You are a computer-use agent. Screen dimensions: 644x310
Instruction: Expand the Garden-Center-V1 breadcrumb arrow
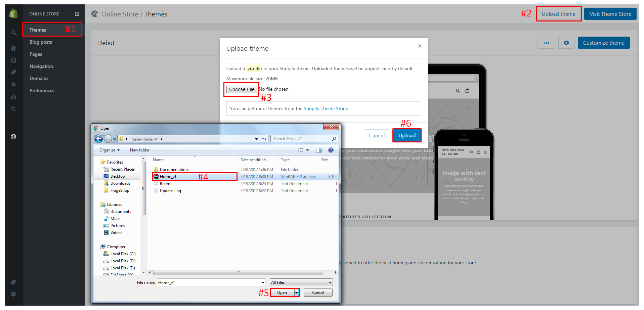click(162, 139)
